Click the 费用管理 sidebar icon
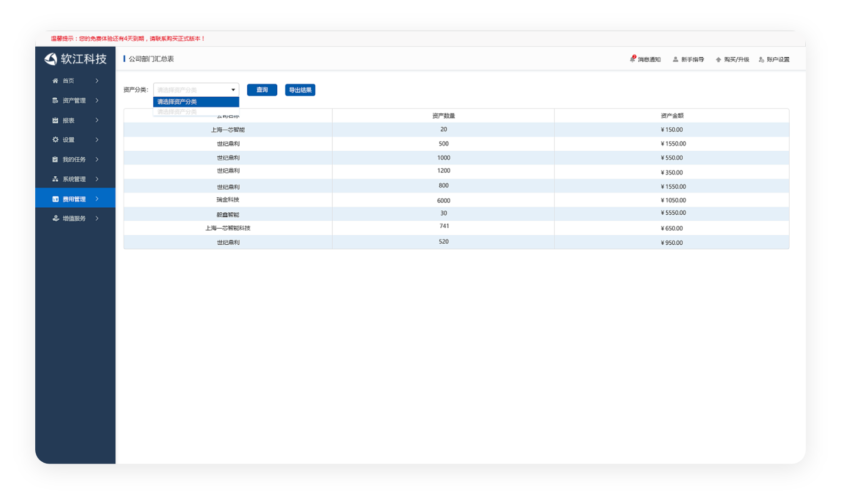Image resolution: width=841 pixels, height=504 pixels. (55, 199)
